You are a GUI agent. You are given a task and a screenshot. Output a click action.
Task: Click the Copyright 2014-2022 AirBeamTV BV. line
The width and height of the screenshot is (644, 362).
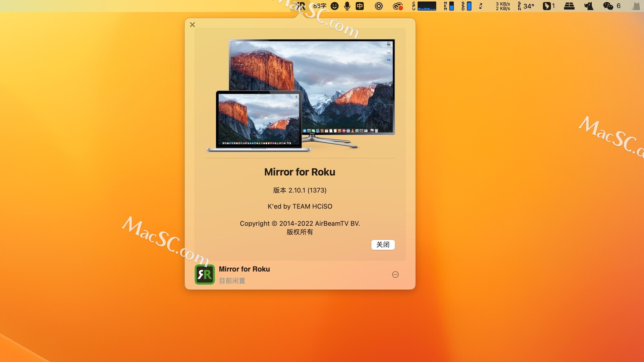pyautogui.click(x=300, y=224)
